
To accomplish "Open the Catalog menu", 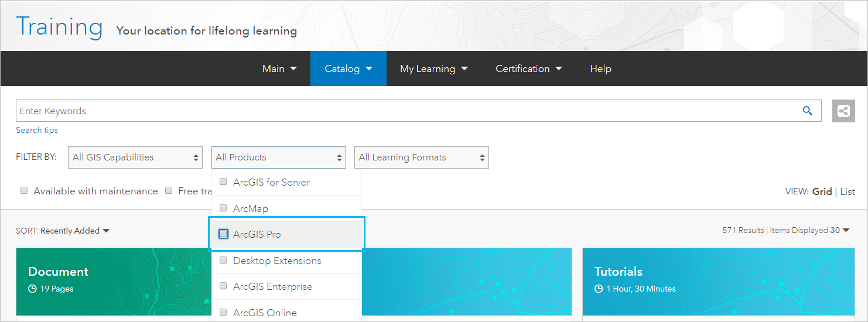I will pyautogui.click(x=348, y=68).
